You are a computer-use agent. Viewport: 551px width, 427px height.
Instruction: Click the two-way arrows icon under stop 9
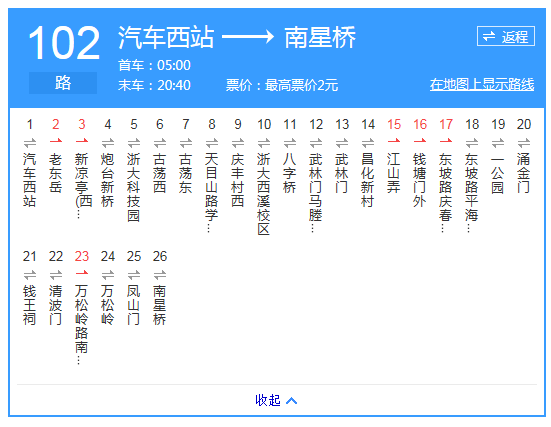pos(238,143)
